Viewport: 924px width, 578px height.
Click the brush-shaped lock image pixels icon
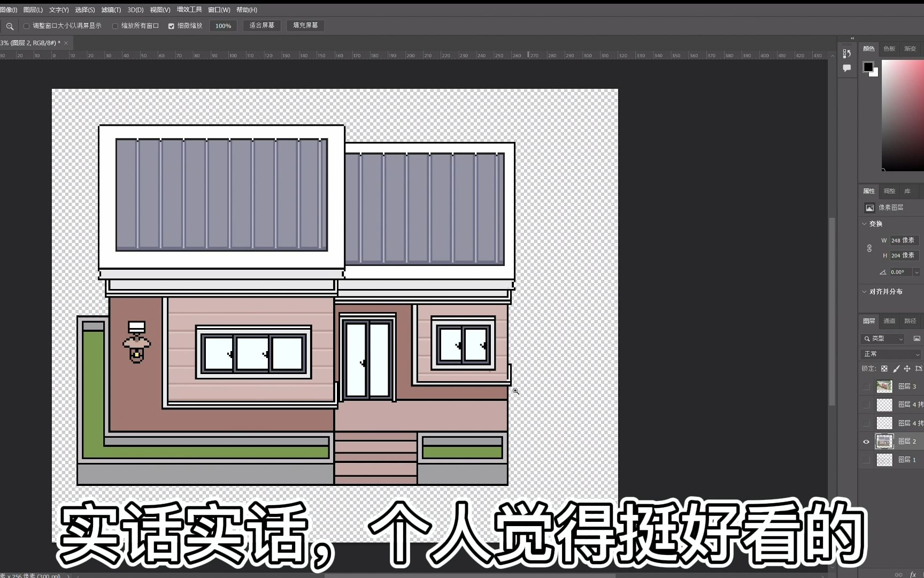[897, 368]
